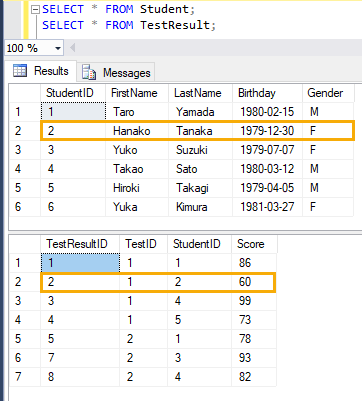Click the horizontal scroll left arrow
This screenshot has height=401, width=362.
(x=73, y=48)
